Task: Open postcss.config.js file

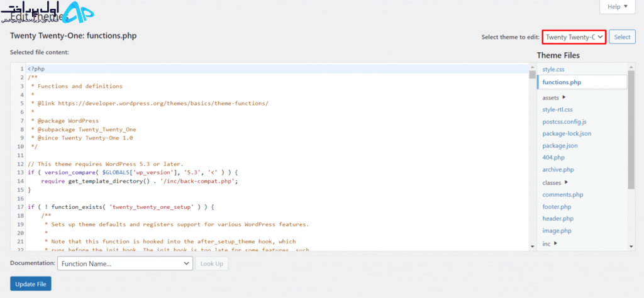Action: pyautogui.click(x=564, y=121)
